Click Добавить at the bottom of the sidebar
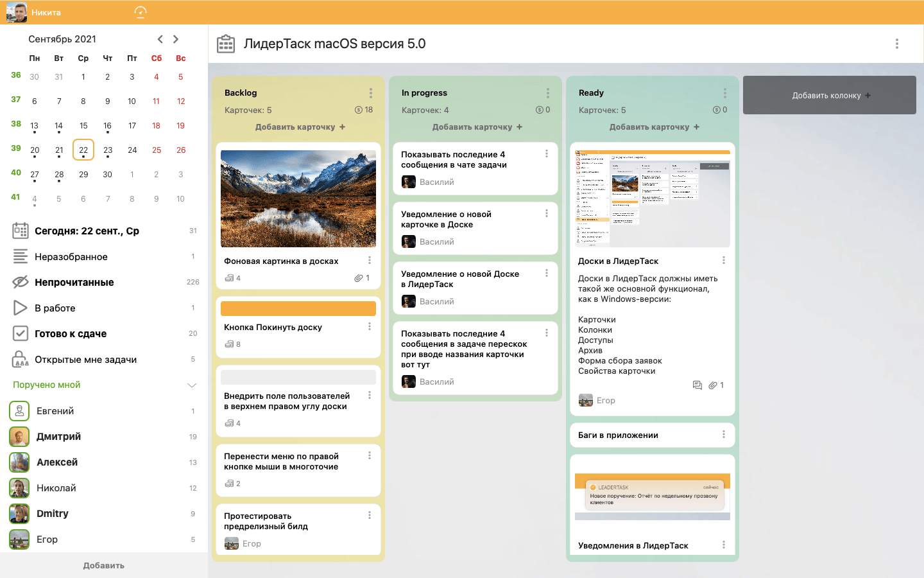The height and width of the screenshot is (578, 924). (104, 566)
